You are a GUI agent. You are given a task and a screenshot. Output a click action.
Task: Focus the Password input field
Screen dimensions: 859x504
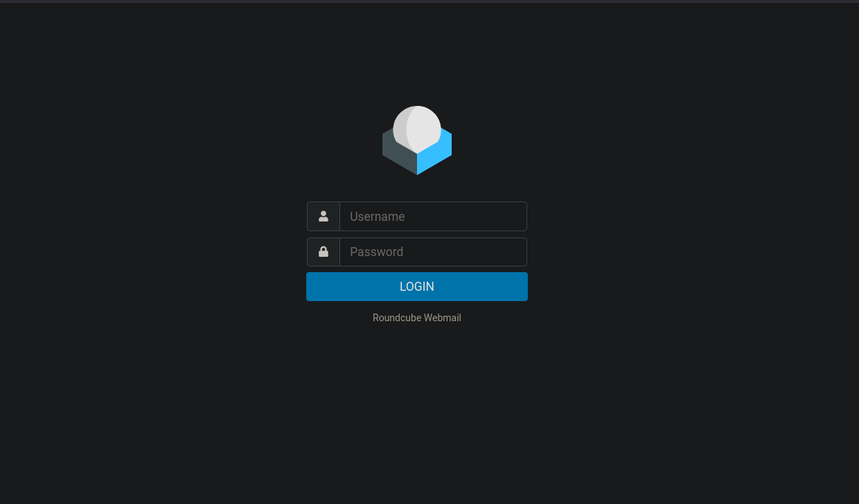(433, 252)
